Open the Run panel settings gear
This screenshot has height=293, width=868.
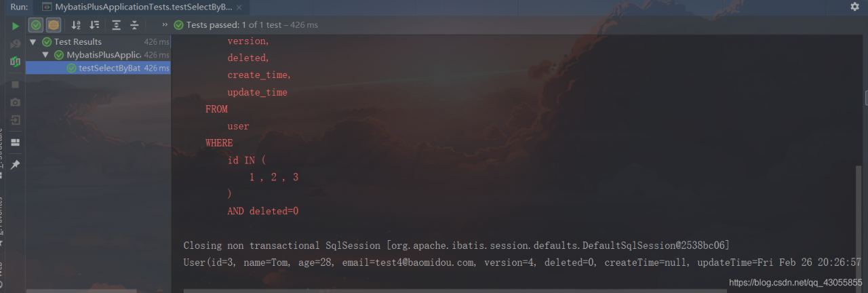pos(854,6)
